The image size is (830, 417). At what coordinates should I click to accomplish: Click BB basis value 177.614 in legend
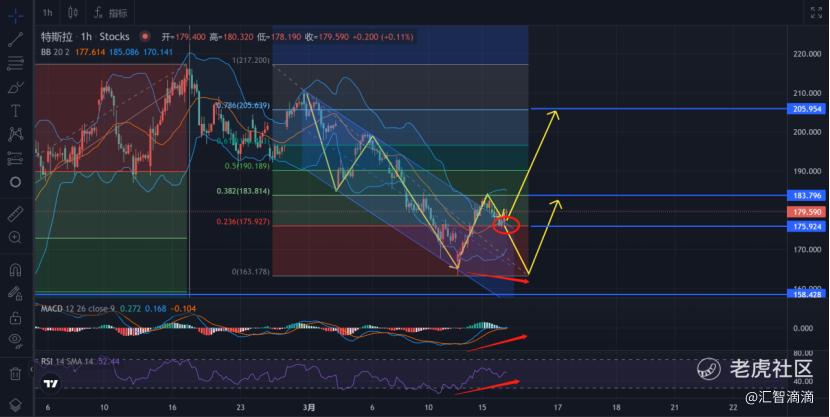click(90, 52)
